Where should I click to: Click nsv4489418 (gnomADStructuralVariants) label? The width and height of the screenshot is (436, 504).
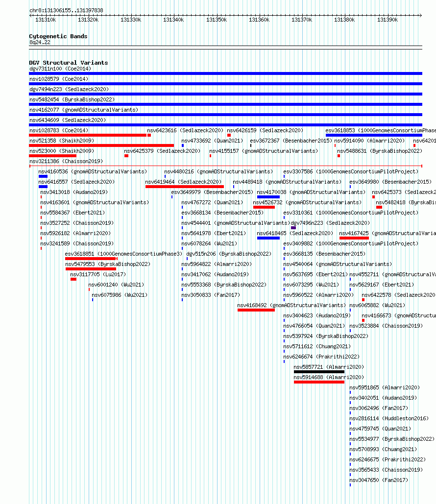(287, 182)
